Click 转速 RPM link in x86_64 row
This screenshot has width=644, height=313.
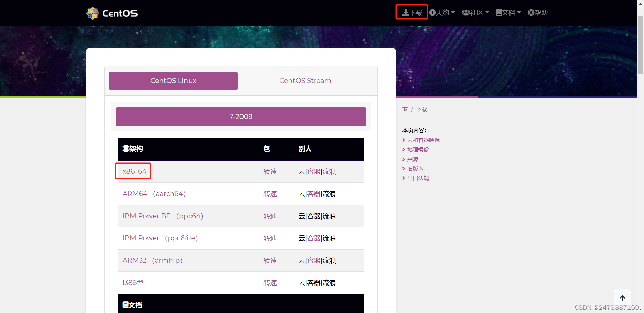point(270,172)
